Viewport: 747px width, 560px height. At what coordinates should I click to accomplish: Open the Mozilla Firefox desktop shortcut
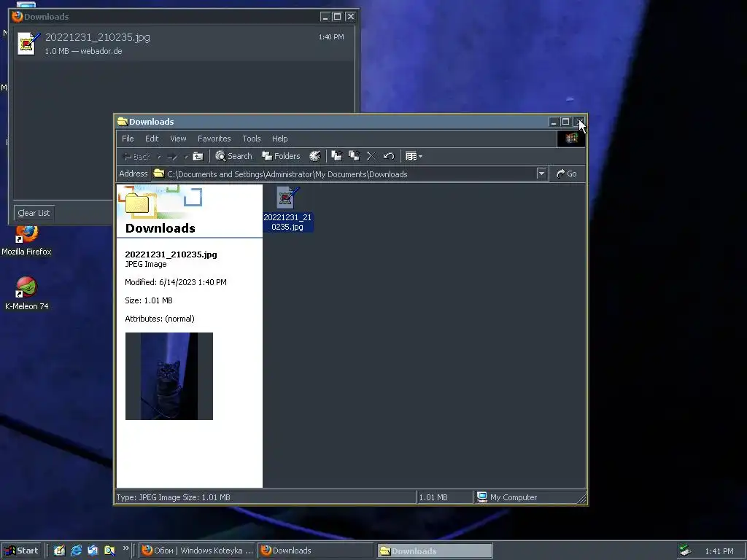(x=27, y=241)
